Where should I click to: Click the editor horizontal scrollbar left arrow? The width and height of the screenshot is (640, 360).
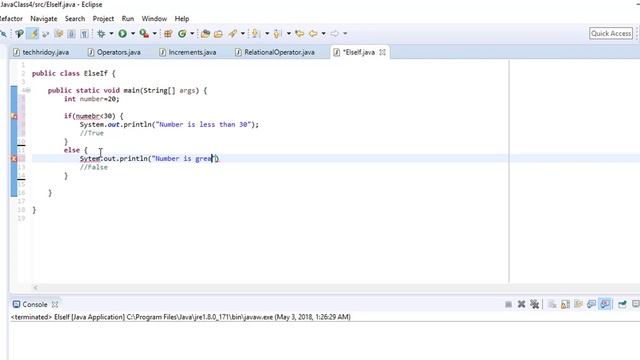coord(36,288)
